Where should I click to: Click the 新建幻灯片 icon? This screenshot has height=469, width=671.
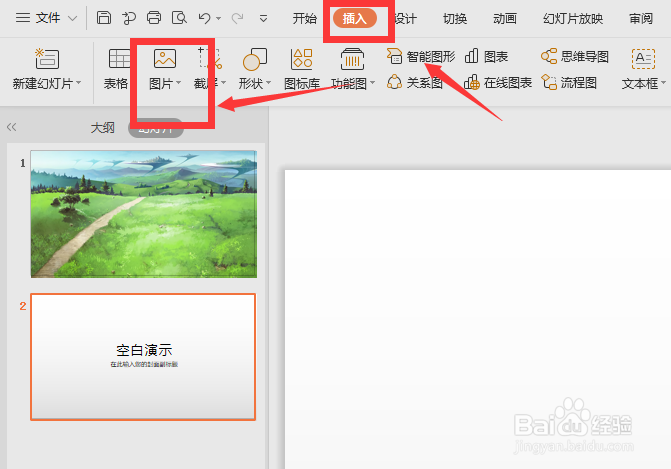pyautogui.click(x=47, y=59)
